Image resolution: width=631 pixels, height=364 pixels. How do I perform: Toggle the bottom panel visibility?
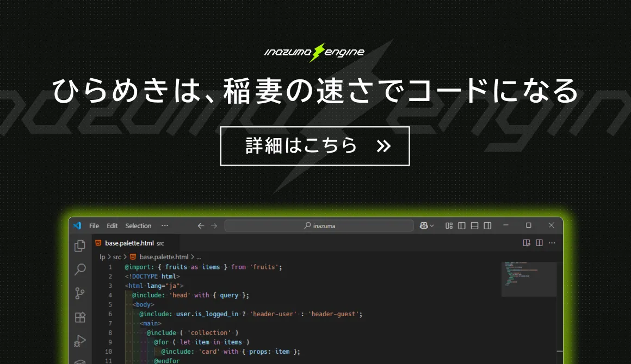474,226
